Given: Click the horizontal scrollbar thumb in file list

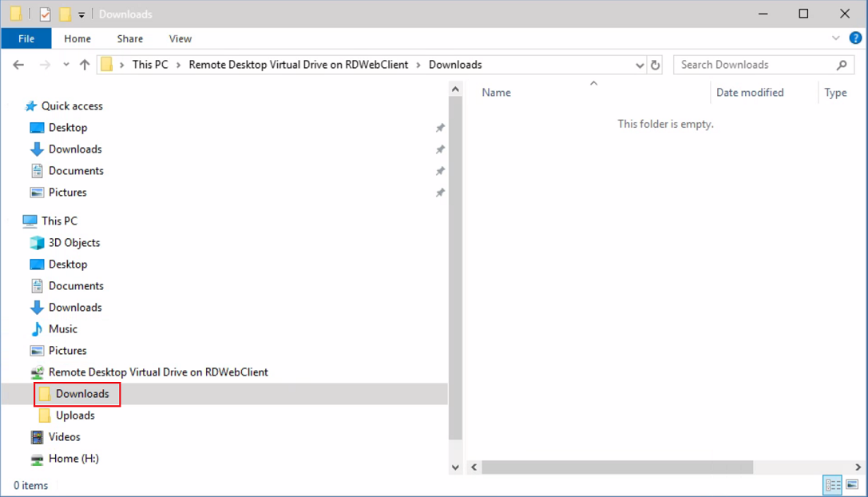Looking at the screenshot, I should pyautogui.click(x=617, y=467).
